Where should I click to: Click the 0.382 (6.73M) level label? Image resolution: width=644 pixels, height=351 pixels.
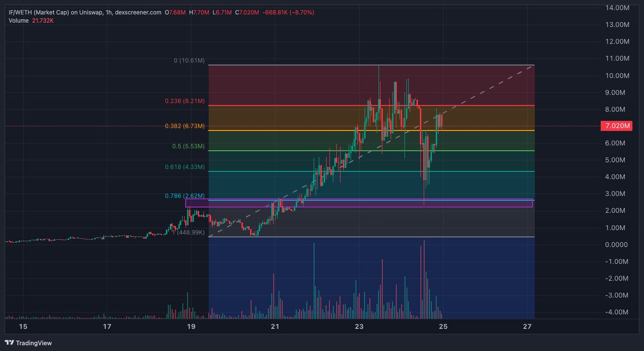(x=185, y=126)
